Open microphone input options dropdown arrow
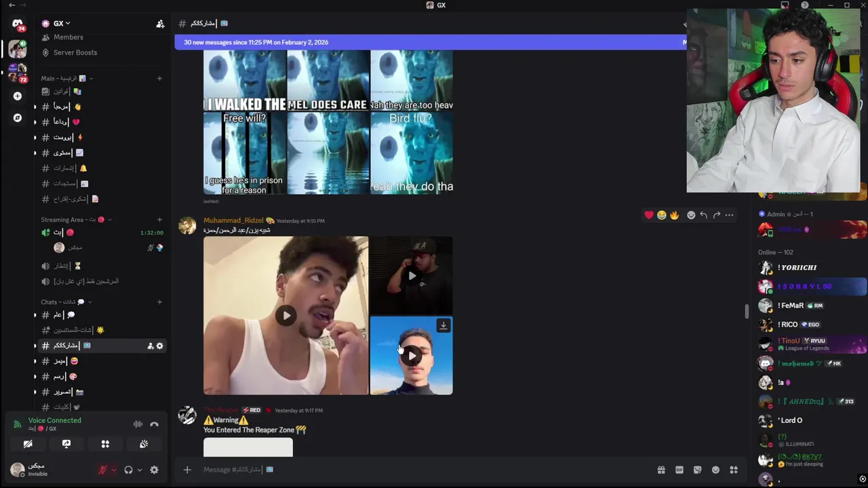 [113, 470]
